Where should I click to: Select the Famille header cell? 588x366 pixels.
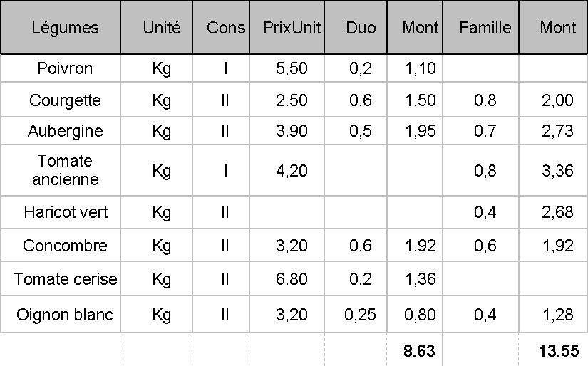pyautogui.click(x=485, y=28)
